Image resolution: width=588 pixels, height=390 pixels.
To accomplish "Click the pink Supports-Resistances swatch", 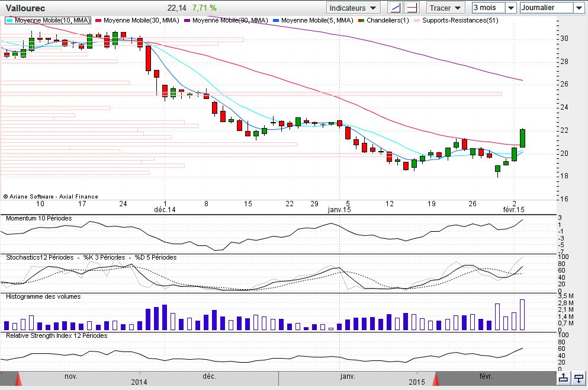I will point(417,21).
